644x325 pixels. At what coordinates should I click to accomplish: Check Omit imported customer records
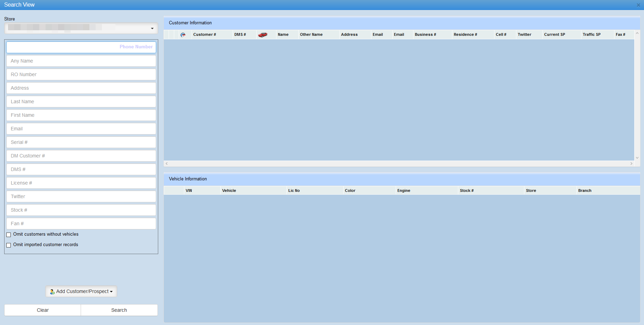click(9, 245)
